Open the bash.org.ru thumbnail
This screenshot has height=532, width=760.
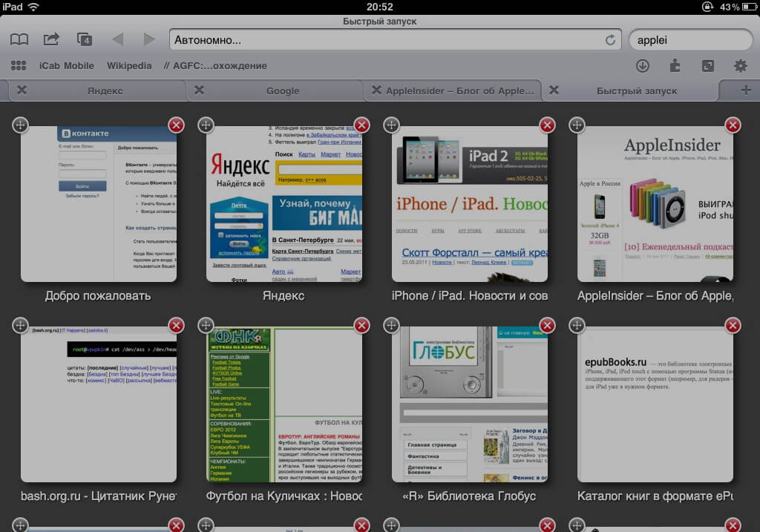[x=99, y=404]
